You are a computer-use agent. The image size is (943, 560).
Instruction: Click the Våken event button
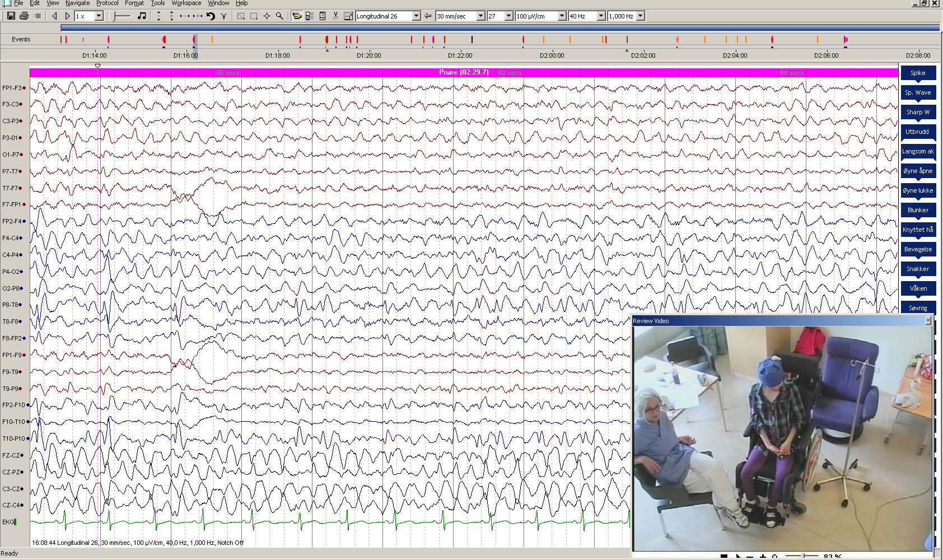pos(918,288)
